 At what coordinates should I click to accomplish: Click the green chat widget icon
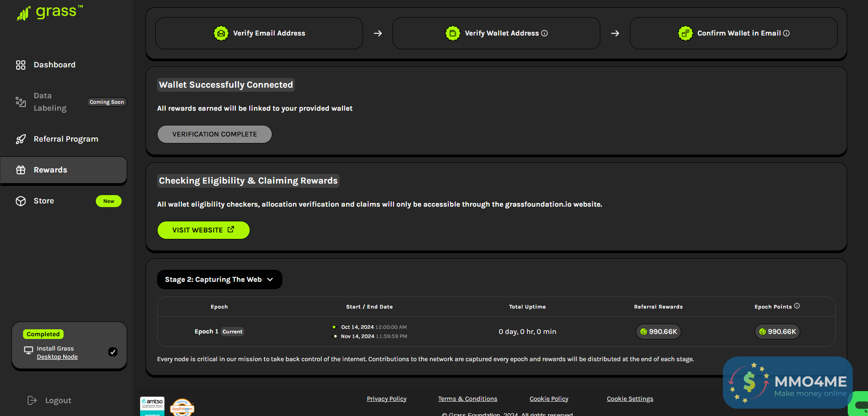(860, 405)
